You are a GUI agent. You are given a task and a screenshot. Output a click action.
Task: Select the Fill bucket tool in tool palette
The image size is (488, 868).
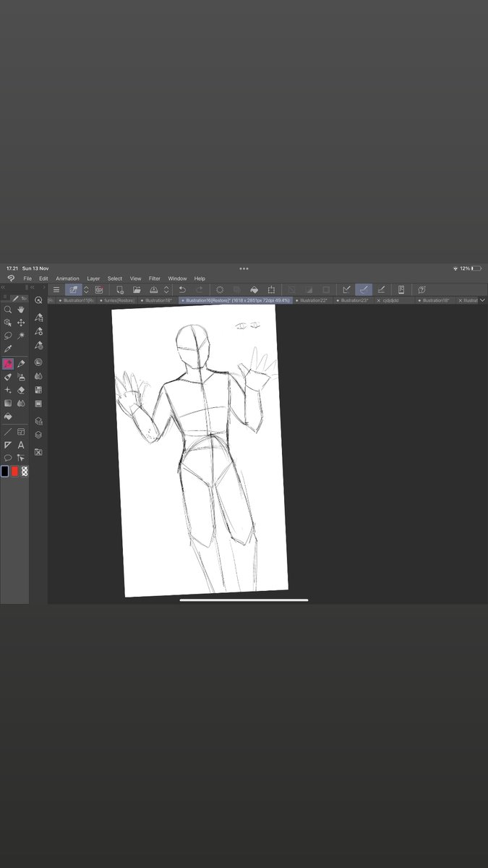8,417
